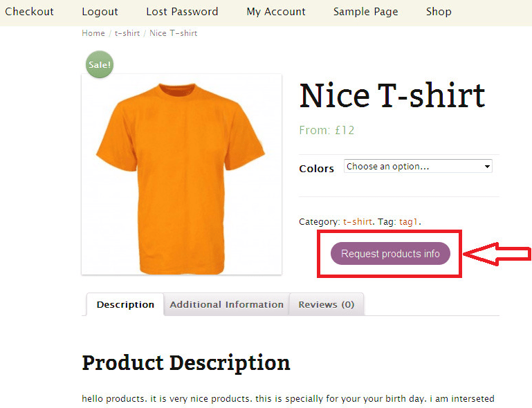Switch to the Description tab

coord(125,304)
